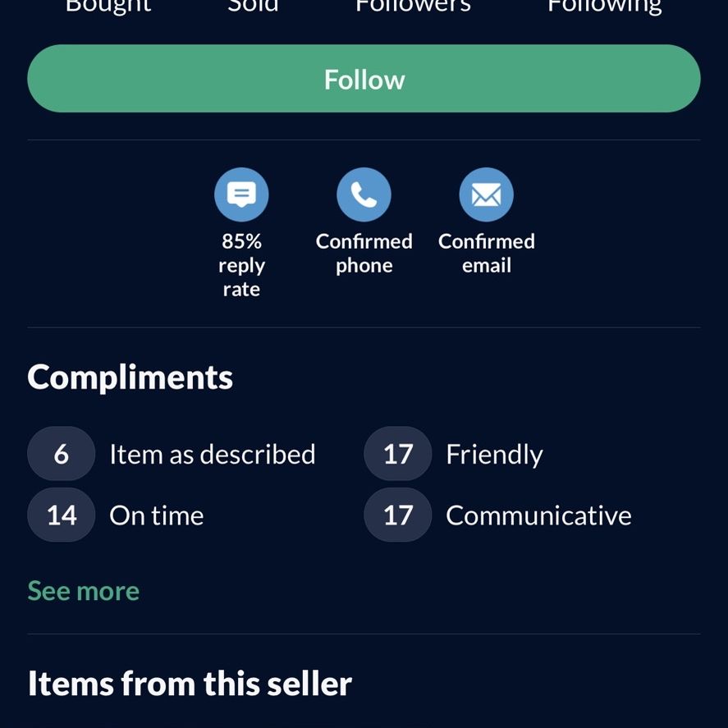Tap the reply rate chat bubble icon
The width and height of the screenshot is (728, 728).
(x=241, y=195)
